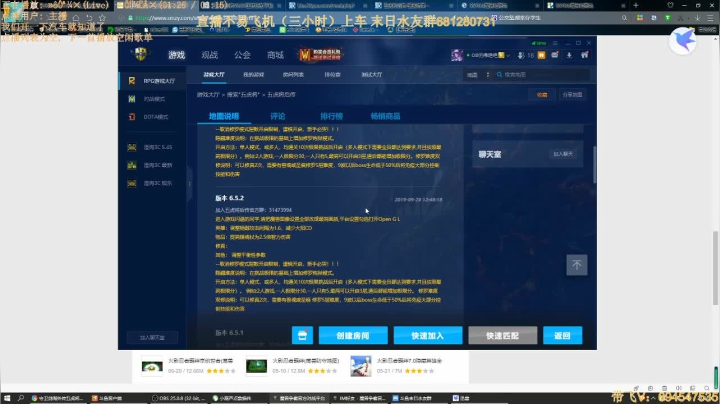This screenshot has width=720, height=404.
Task: Click the orange-text button beside 分享地图
Action: [x=542, y=95]
